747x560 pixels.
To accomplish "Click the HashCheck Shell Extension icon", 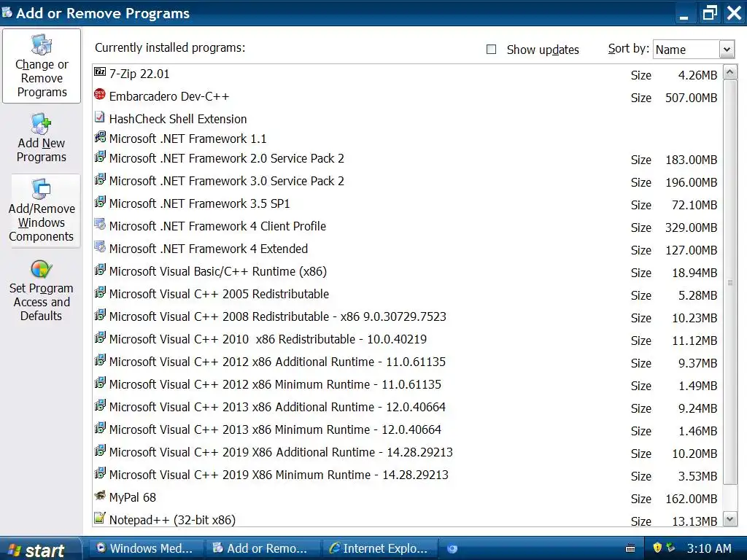I will click(99, 117).
